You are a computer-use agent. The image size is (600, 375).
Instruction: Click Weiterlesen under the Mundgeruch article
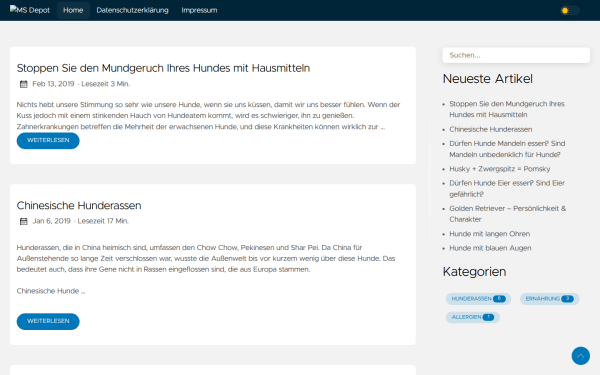pos(48,140)
